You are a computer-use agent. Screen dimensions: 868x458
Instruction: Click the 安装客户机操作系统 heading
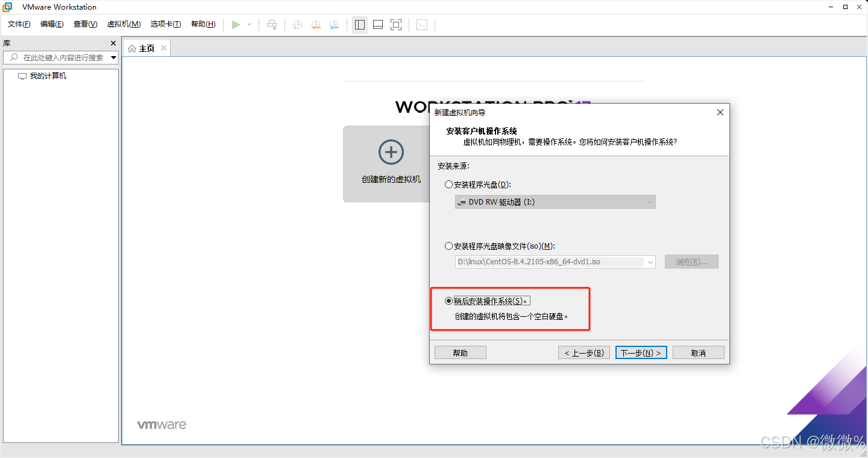click(x=482, y=131)
